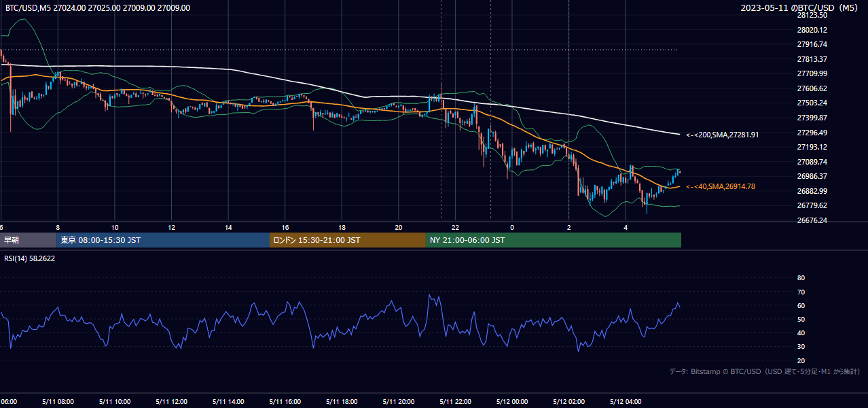Image resolution: width=868 pixels, height=408 pixels.
Task: Click bottom time label 5/12 04:00
Action: [x=626, y=402]
